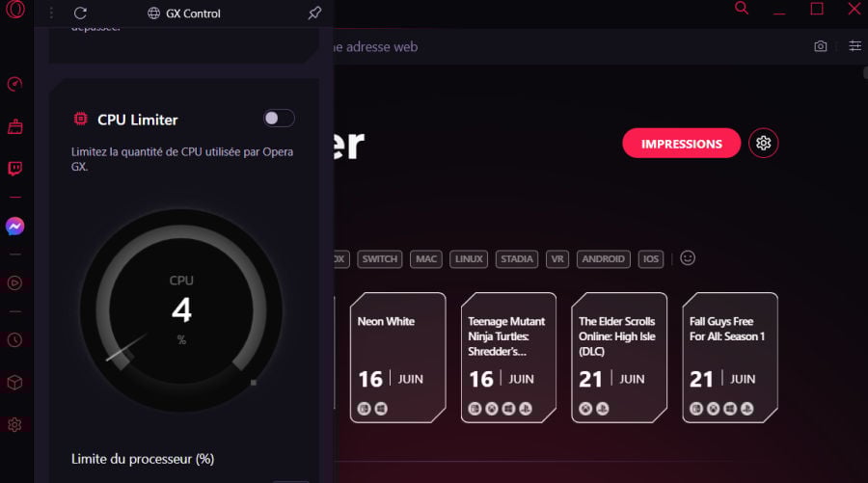Filter games by STADIA platform
The height and width of the screenshot is (483, 868).
pyautogui.click(x=517, y=259)
